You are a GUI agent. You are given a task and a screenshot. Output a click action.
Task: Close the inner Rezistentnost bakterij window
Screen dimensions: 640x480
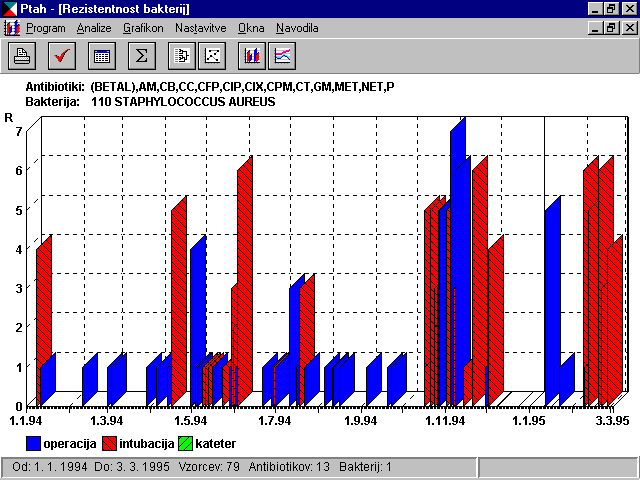(629, 28)
